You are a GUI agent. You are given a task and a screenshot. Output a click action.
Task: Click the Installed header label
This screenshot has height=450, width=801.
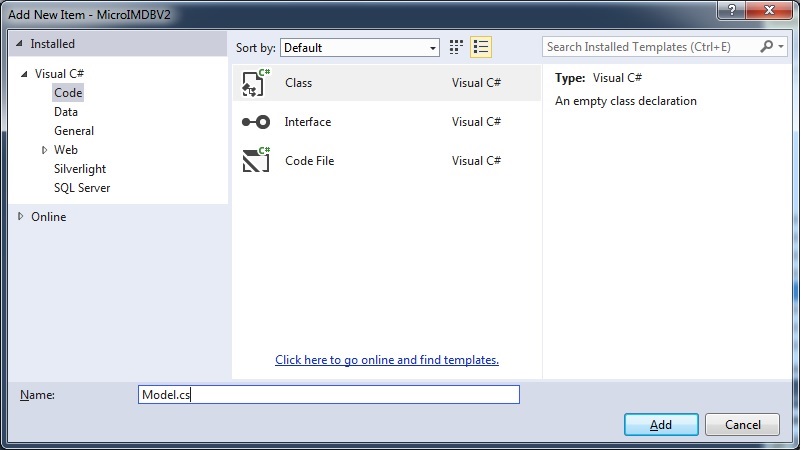click(x=52, y=44)
